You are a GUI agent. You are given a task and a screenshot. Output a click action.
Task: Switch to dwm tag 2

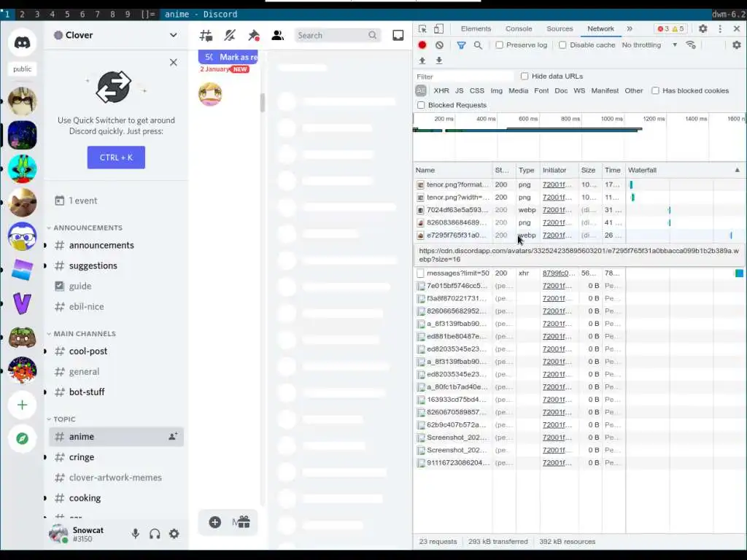click(x=22, y=15)
